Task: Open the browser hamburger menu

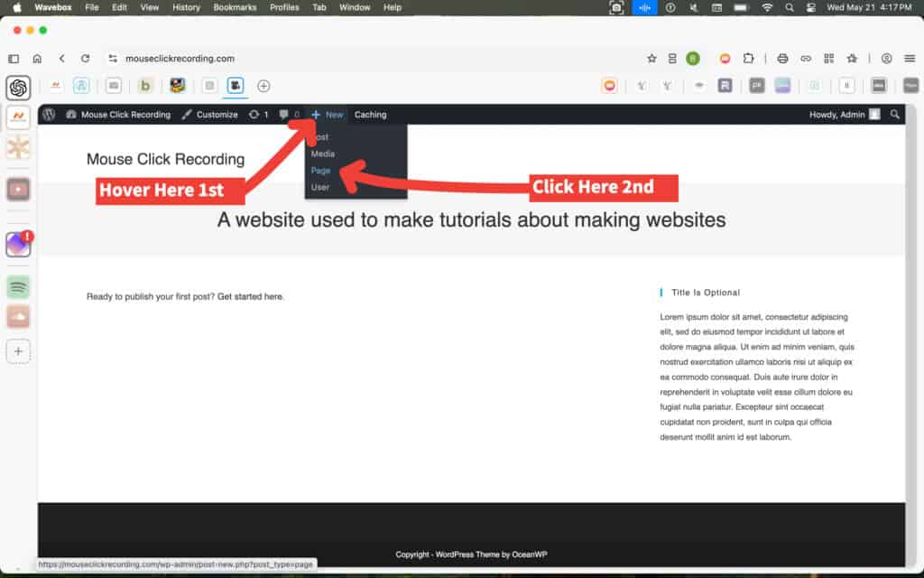Action: [x=910, y=58]
